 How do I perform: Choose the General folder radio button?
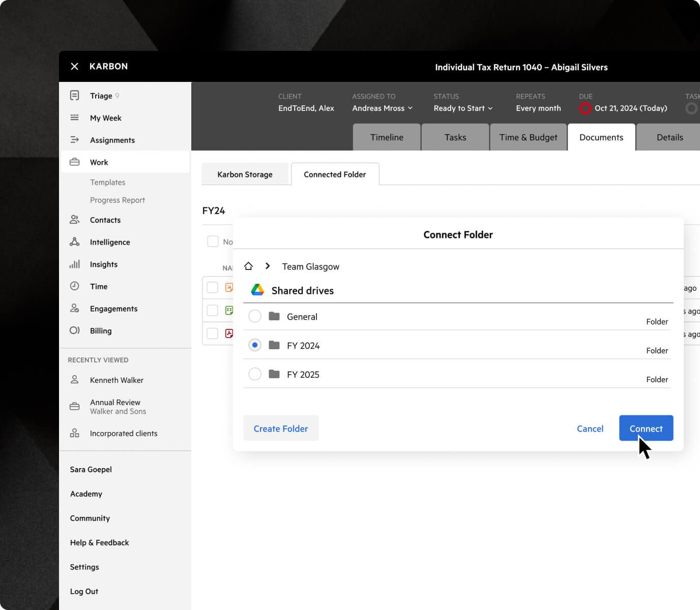[255, 316]
